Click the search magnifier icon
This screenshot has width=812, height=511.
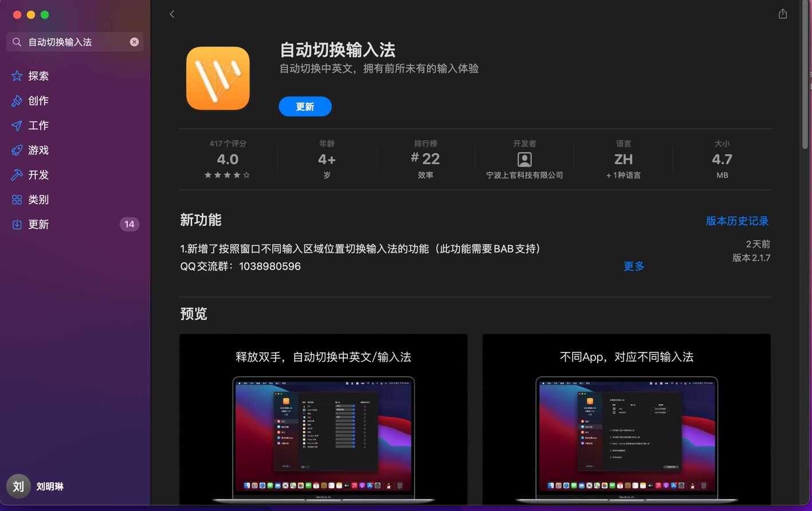17,42
